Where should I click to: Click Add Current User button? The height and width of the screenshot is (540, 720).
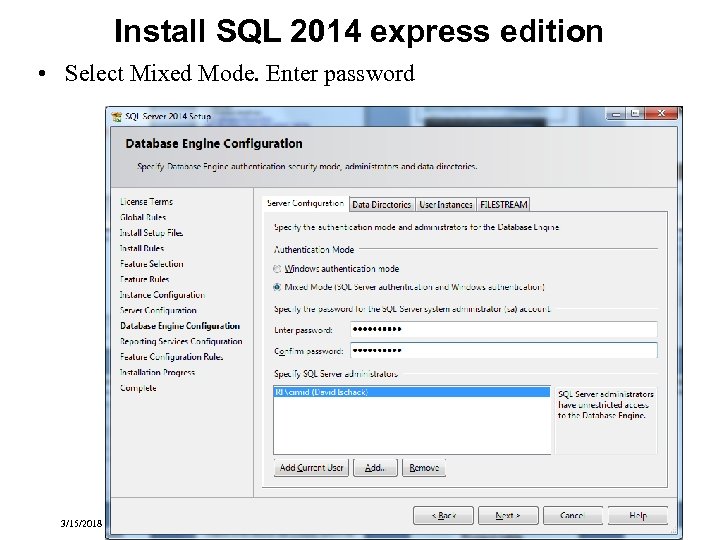[x=311, y=468]
